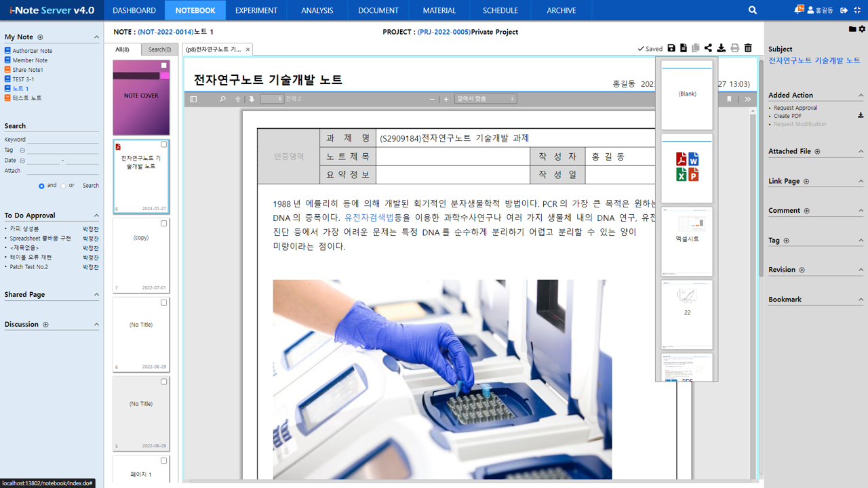
Task: Check the 2022-06-29 No Title page checkbox
Action: [x=163, y=303]
